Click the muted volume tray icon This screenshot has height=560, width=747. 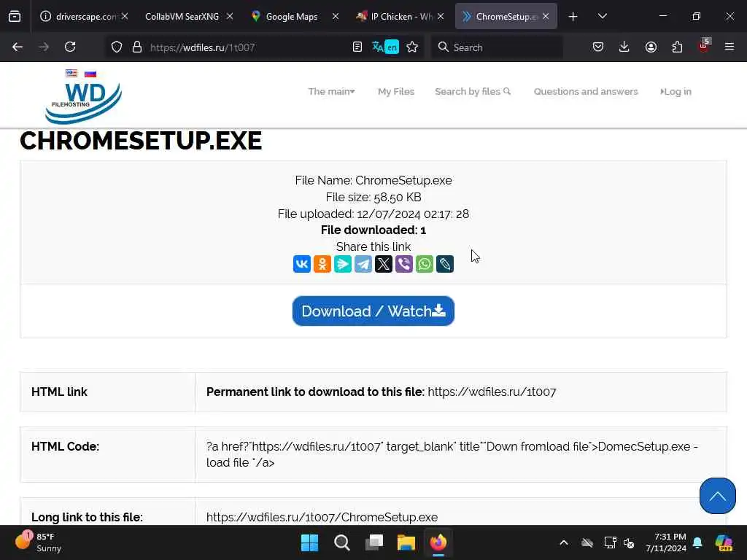(x=628, y=542)
